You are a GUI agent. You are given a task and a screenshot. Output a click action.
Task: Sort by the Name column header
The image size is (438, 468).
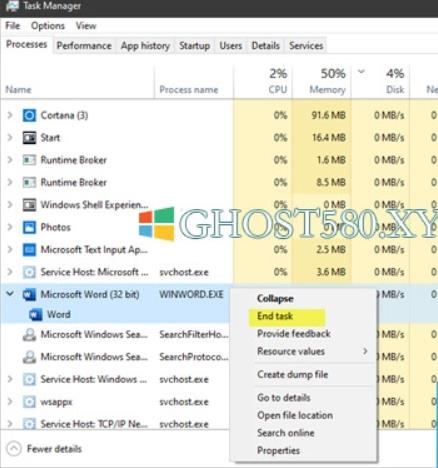coord(19,90)
